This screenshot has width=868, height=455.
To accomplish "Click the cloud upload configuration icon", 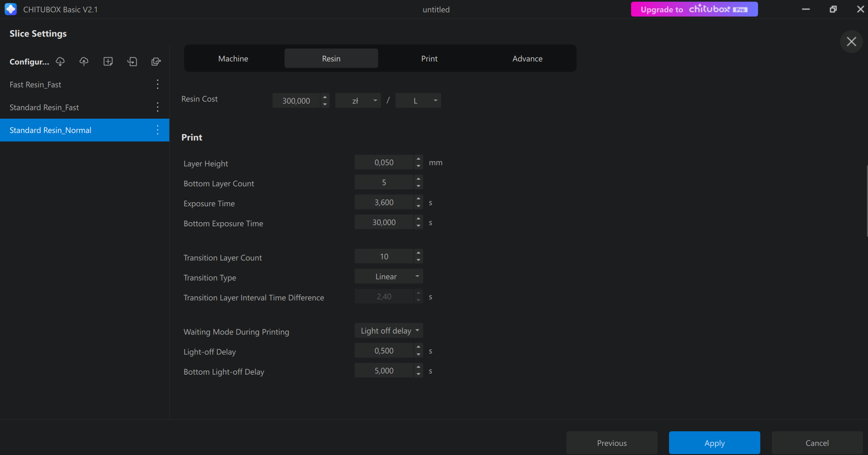I will coord(84,62).
